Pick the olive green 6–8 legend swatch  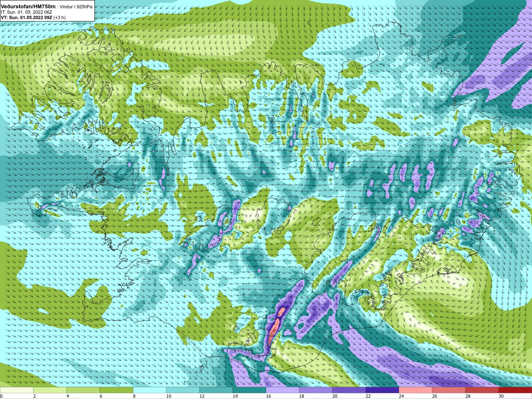tap(116, 390)
